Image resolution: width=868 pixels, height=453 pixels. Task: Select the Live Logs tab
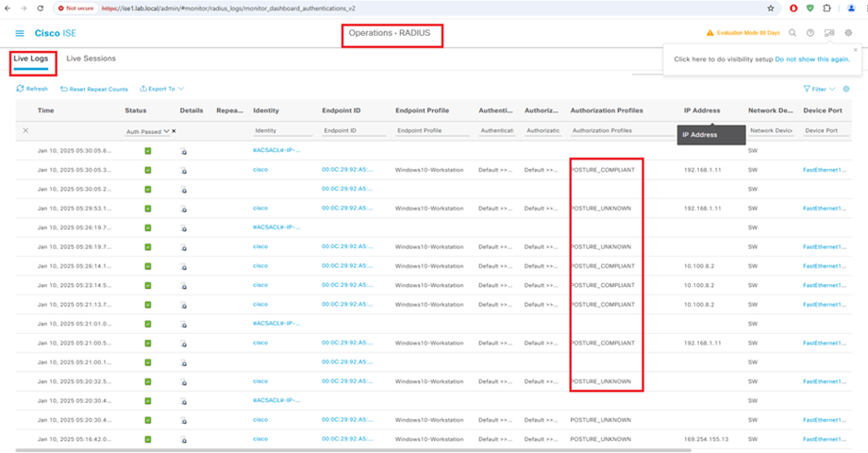click(x=31, y=59)
